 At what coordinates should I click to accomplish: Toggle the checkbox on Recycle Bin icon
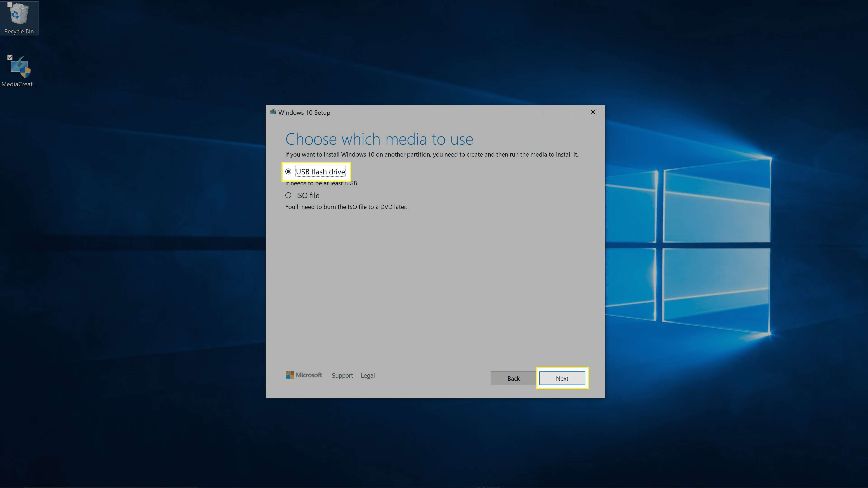[10, 5]
